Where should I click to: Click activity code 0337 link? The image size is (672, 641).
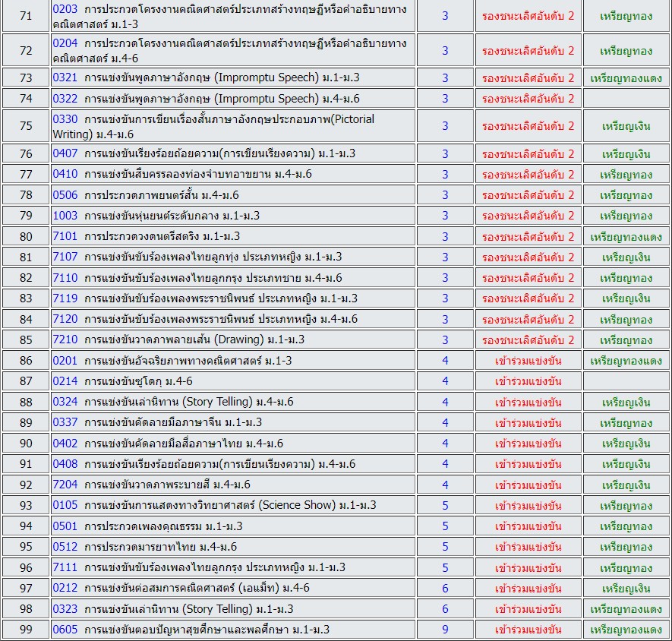[x=65, y=422]
